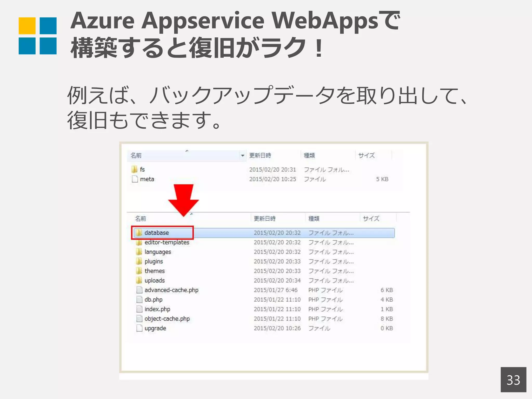Click the advanced-cache.php date 2015/01/27 6:46

[276, 290]
